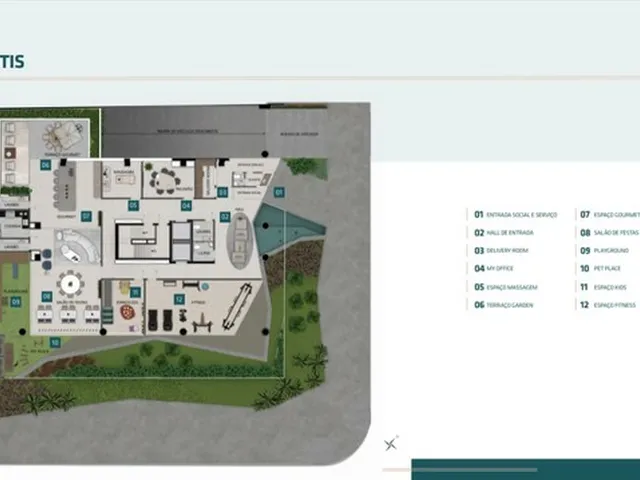The width and height of the screenshot is (640, 480).
Task: Select marker 08 in the party room
Action: coord(47,296)
